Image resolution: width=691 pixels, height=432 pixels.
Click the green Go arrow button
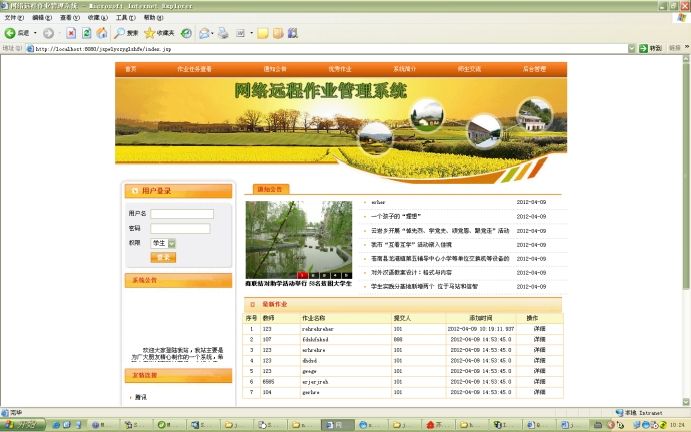click(643, 48)
